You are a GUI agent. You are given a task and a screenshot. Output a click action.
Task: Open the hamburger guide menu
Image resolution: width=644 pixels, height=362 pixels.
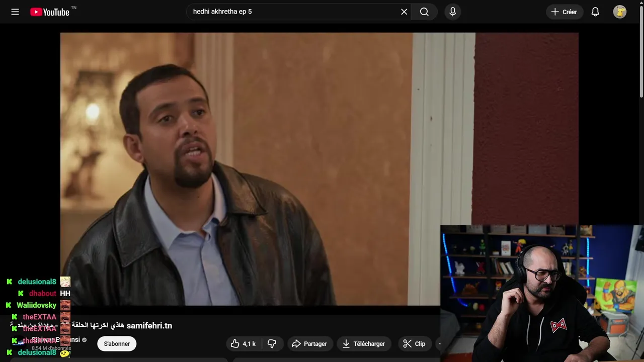tap(15, 12)
